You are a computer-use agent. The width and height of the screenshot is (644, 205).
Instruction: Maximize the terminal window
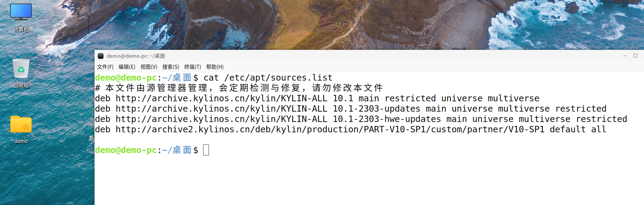(635, 56)
